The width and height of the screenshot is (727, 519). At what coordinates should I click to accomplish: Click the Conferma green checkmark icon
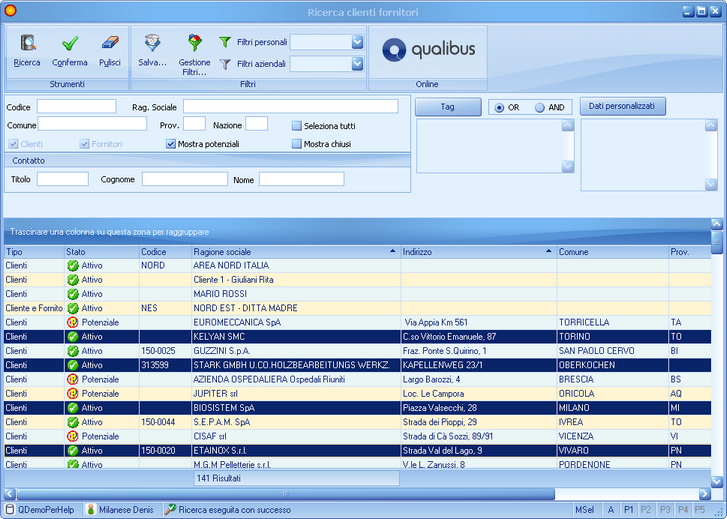pyautogui.click(x=70, y=43)
